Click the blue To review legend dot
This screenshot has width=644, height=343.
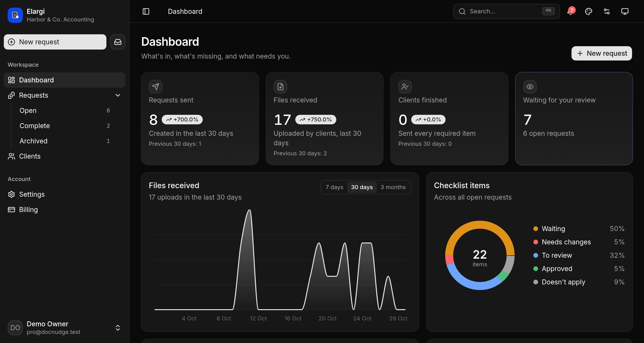point(535,255)
